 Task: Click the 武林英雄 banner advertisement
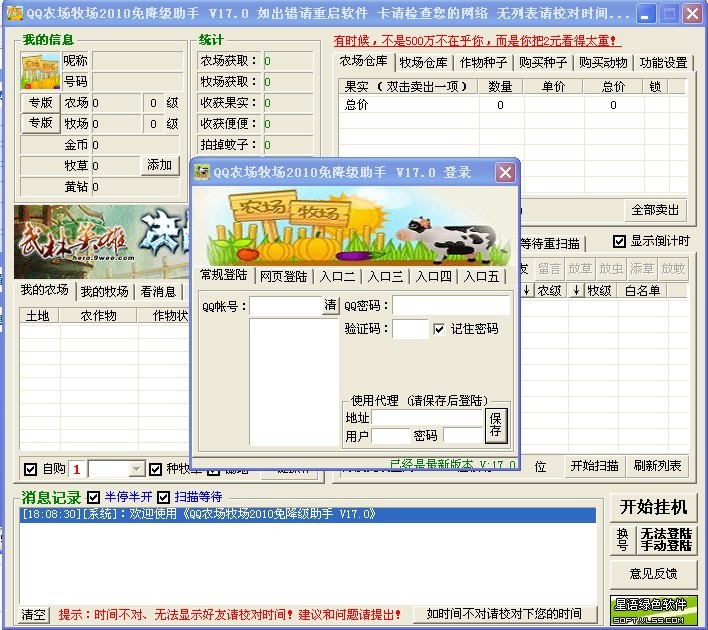pyautogui.click(x=100, y=240)
